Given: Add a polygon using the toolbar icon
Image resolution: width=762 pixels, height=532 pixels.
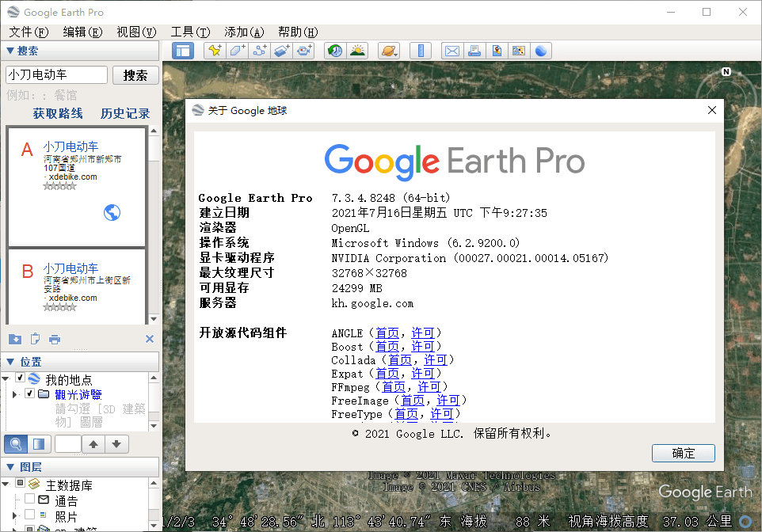Looking at the screenshot, I should click(x=237, y=51).
